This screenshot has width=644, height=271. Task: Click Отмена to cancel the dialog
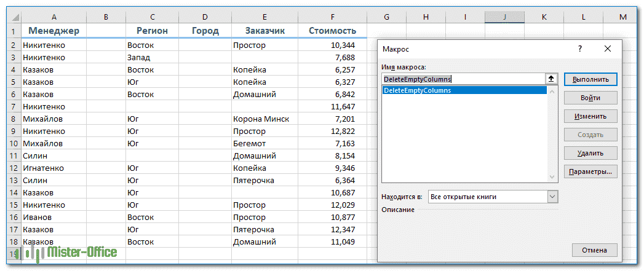click(x=594, y=250)
